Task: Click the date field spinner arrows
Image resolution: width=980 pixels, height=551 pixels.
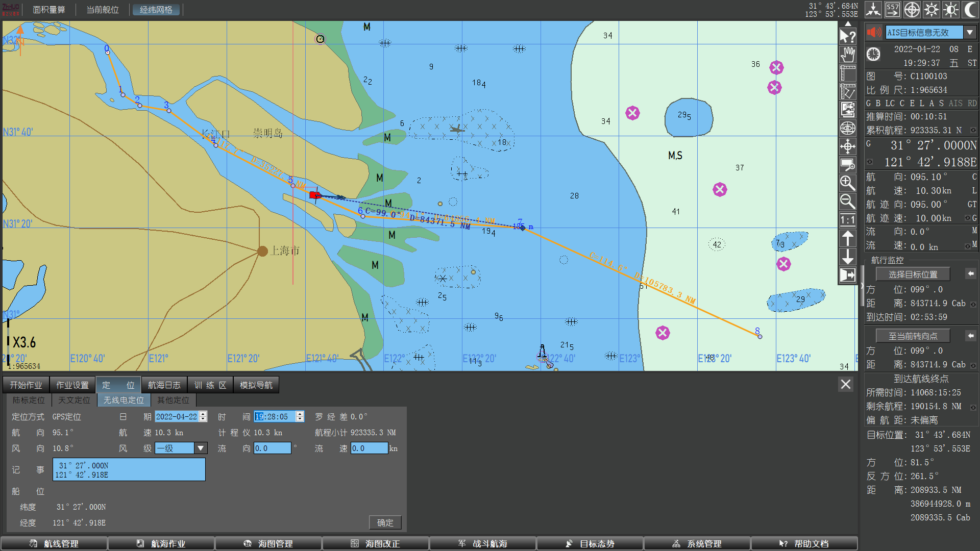Action: point(203,417)
